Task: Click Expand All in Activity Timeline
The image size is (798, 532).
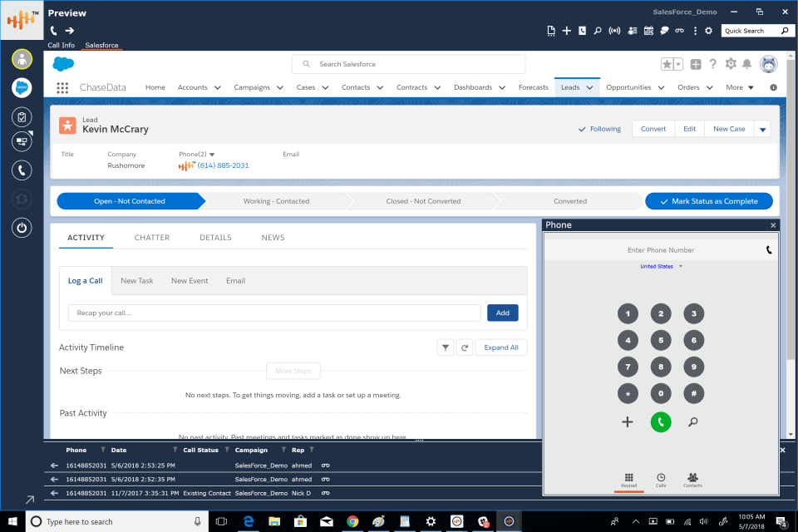Action: pyautogui.click(x=500, y=347)
